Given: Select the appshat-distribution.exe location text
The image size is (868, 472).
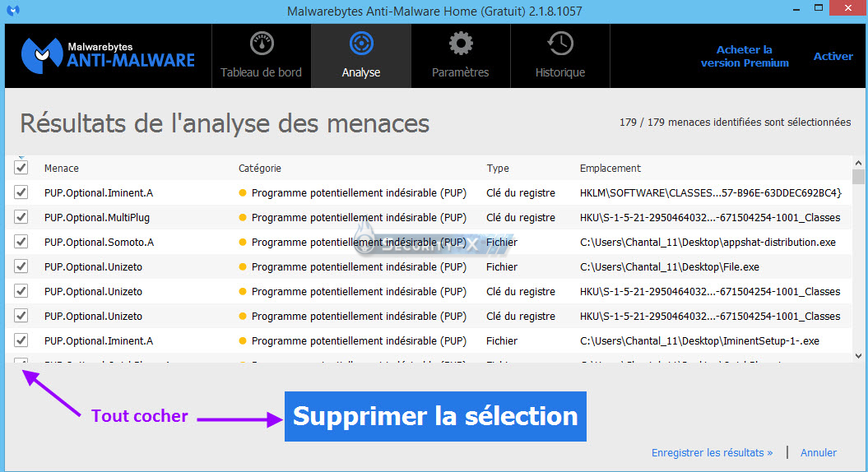Looking at the screenshot, I should point(708,242).
